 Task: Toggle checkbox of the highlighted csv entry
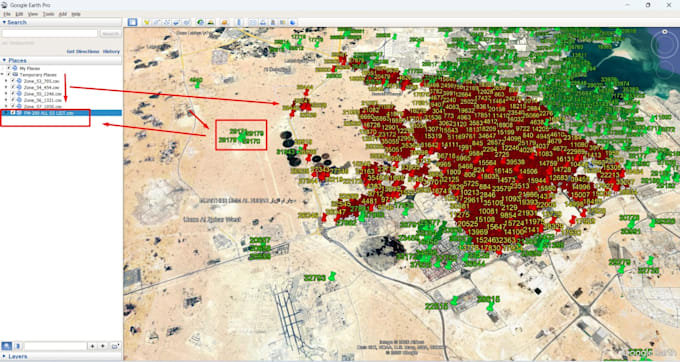coord(13,113)
